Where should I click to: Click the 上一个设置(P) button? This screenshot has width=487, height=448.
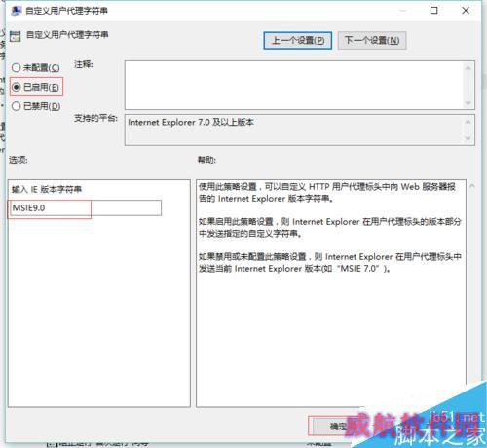(297, 41)
